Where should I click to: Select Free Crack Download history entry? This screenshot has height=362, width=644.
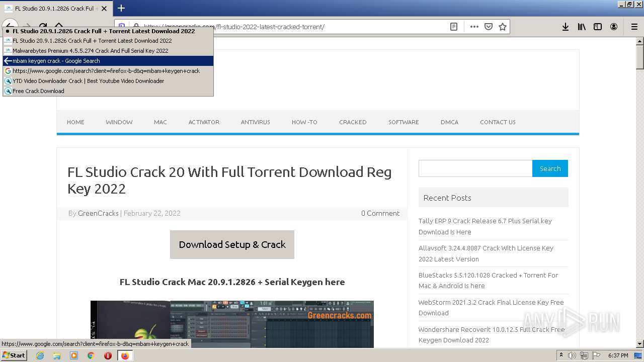[x=108, y=91]
